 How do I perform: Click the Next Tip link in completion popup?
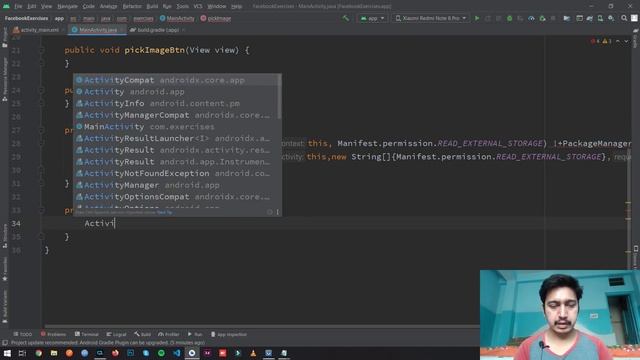click(x=164, y=212)
